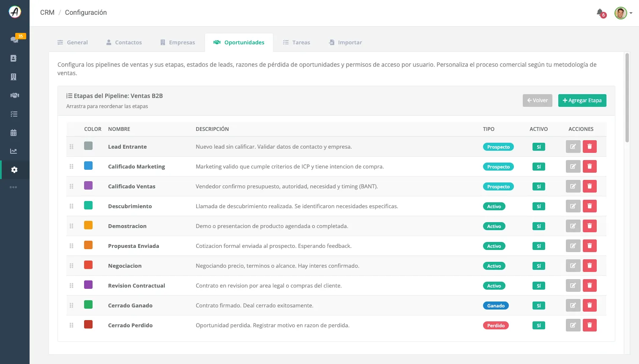639x364 pixels.
Task: Switch to the Tareas tab
Action: point(296,42)
